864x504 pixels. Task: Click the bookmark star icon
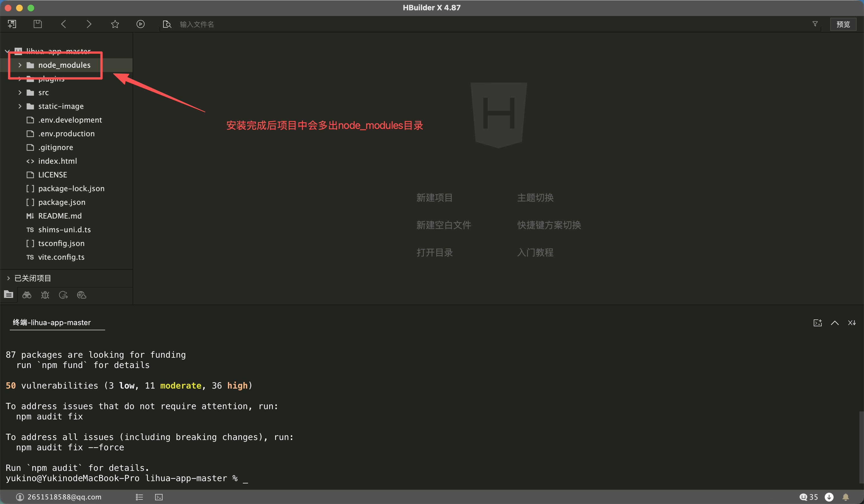pos(115,24)
